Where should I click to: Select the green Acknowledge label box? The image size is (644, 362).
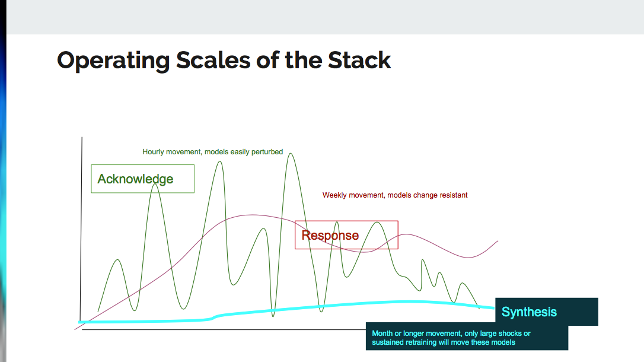[x=142, y=179]
